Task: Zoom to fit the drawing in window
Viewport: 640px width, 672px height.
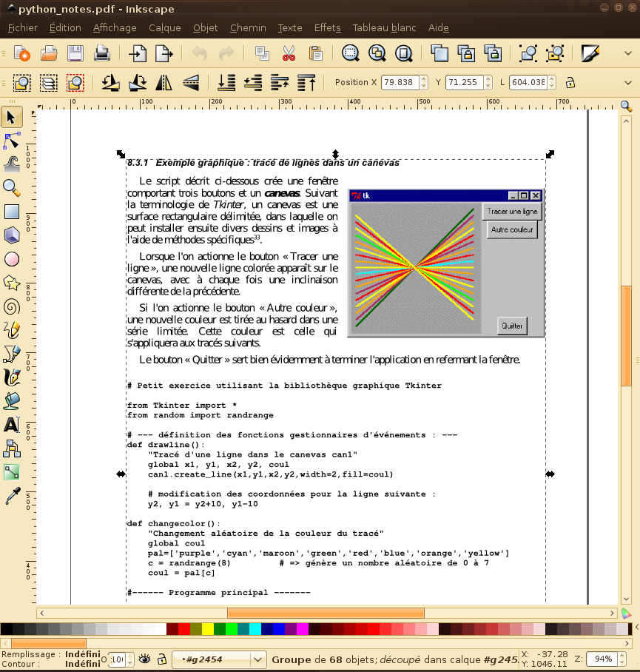Action: click(x=377, y=53)
